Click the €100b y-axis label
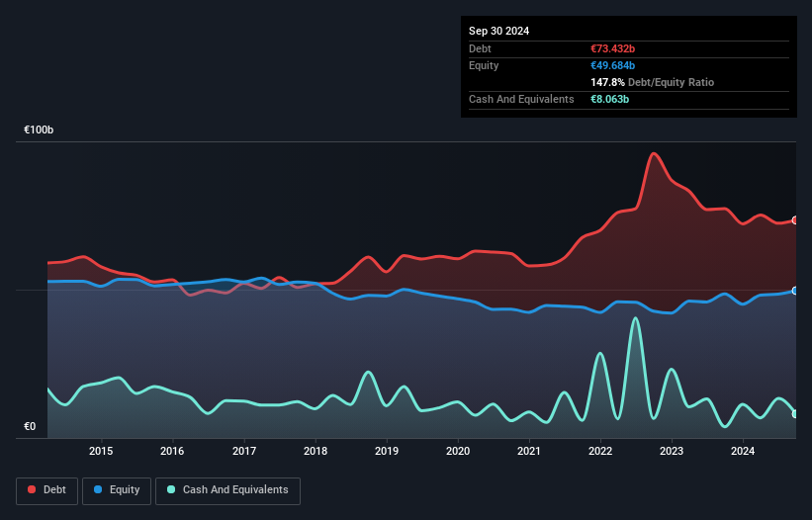The image size is (812, 520). tap(39, 130)
